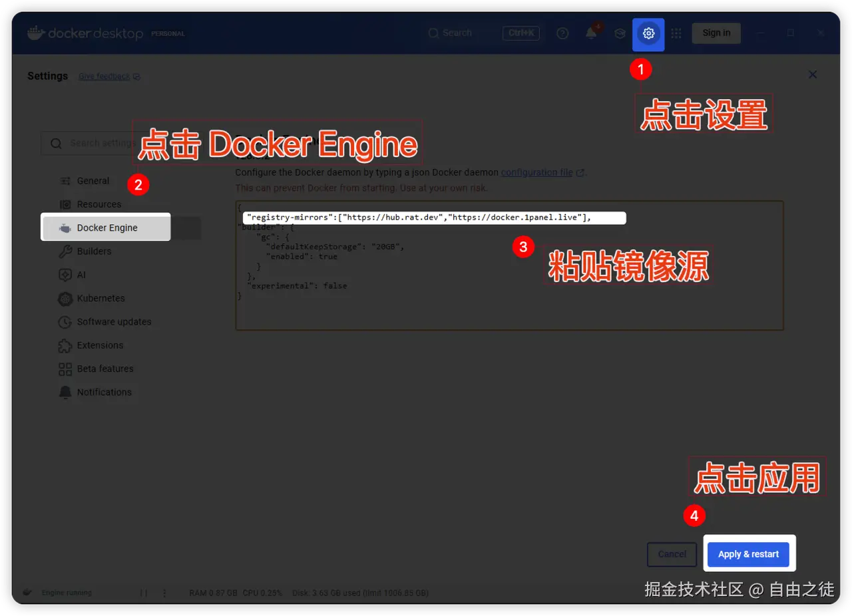
Task: Open the Learning center graduation cap icon
Action: 620,33
